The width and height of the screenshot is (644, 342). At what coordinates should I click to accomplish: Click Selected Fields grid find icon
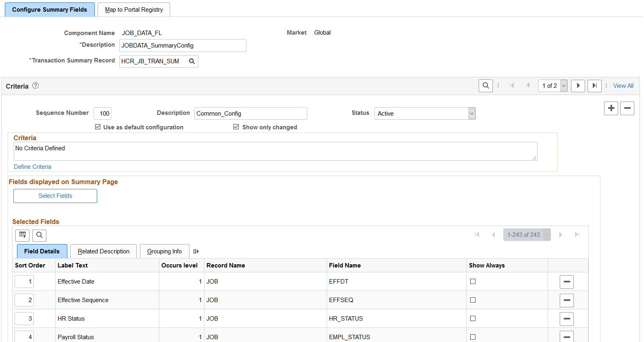point(40,235)
